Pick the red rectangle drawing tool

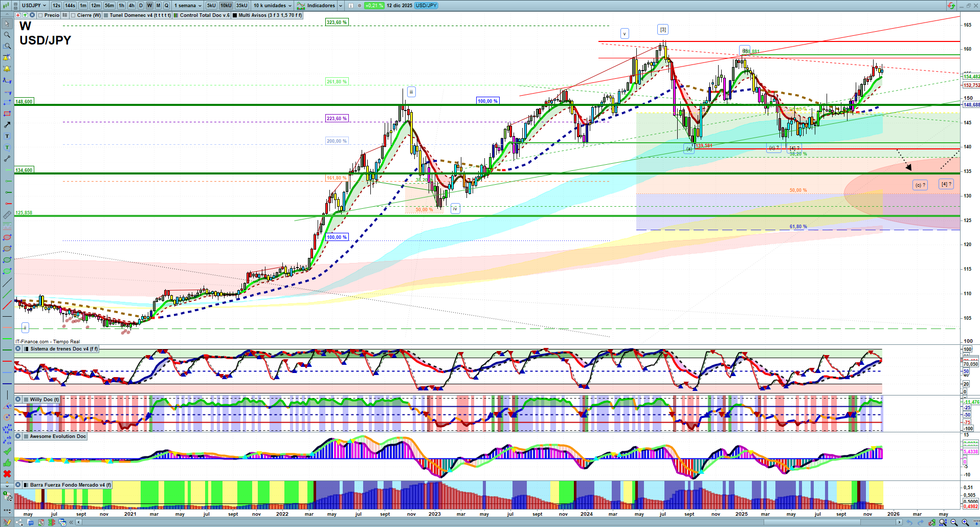pos(7,114)
